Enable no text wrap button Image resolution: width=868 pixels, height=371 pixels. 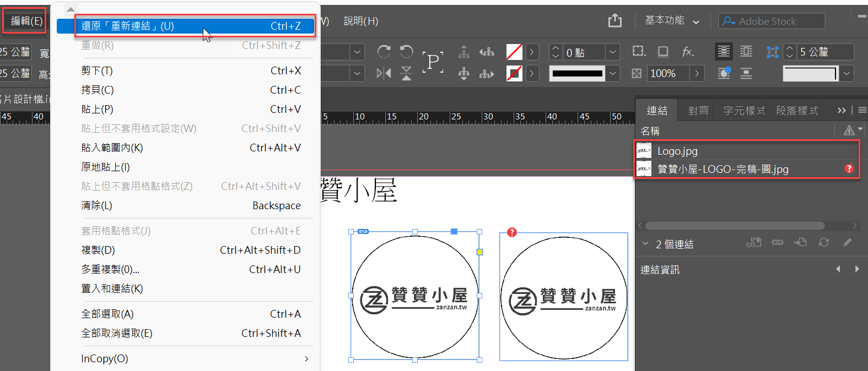(x=724, y=52)
